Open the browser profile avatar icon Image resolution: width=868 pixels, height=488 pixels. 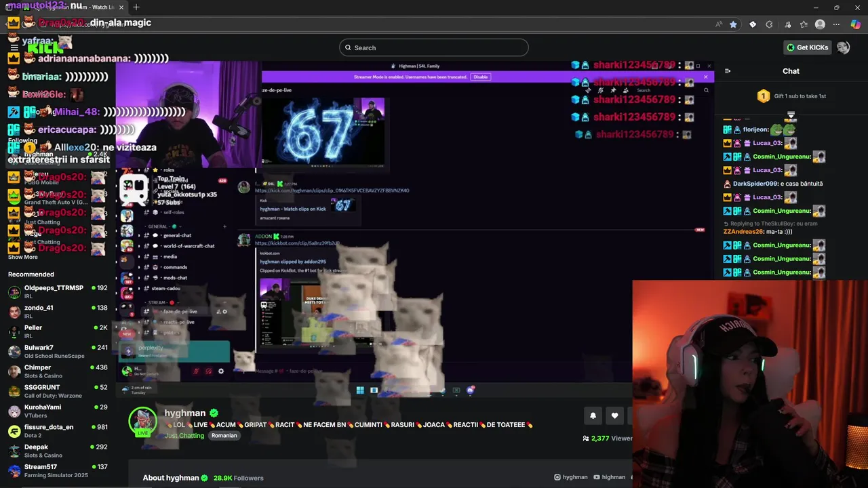820,24
